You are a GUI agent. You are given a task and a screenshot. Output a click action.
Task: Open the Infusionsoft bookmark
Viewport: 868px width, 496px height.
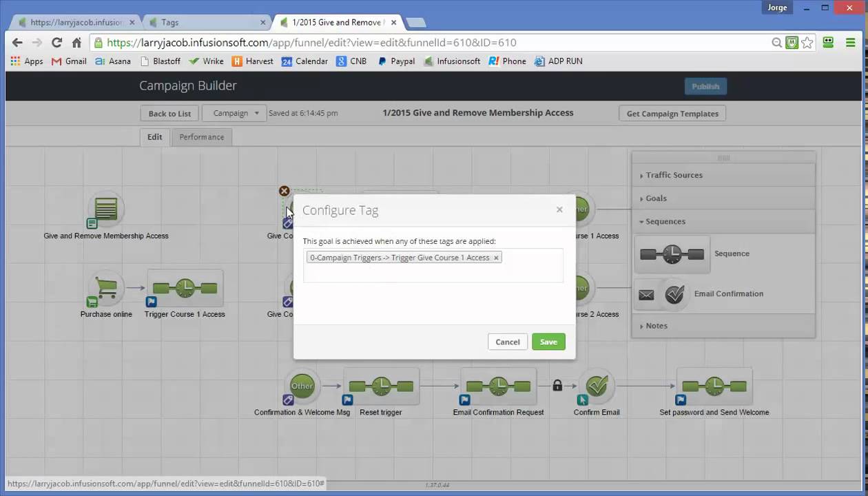pos(452,61)
